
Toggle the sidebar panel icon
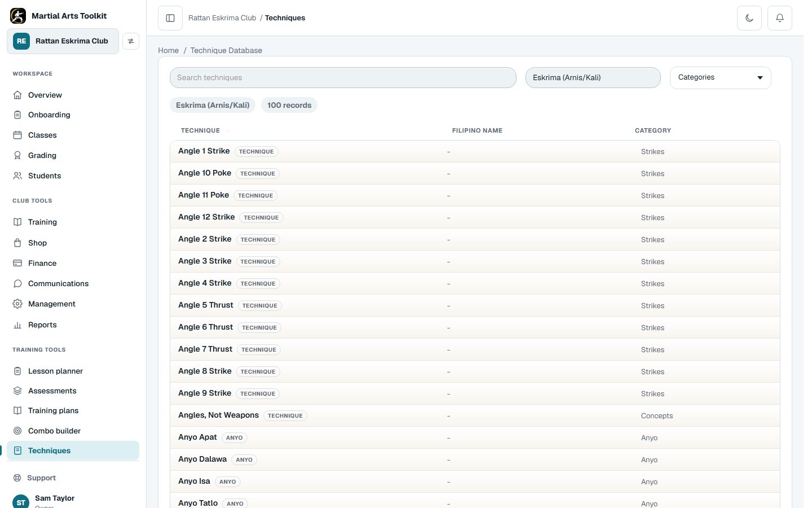[x=170, y=18]
